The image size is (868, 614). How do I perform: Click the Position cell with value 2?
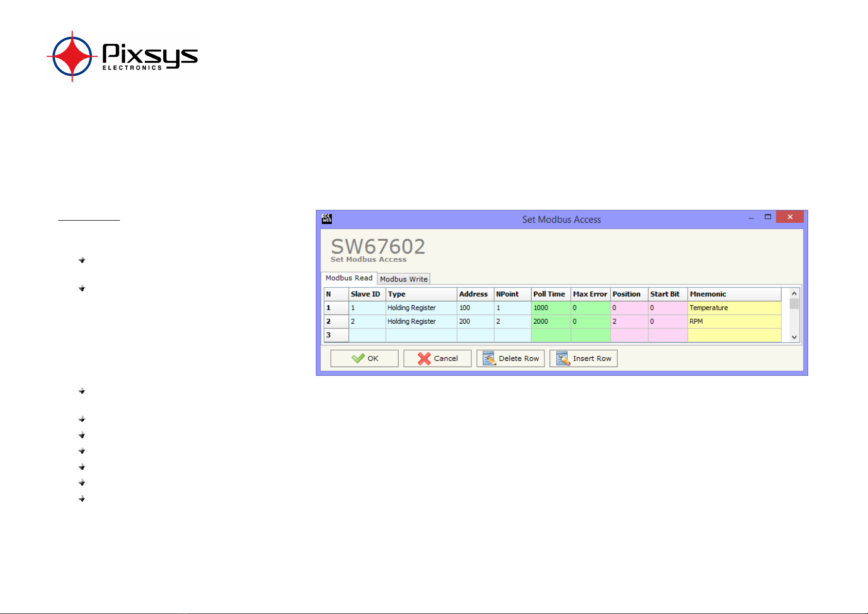point(629,321)
